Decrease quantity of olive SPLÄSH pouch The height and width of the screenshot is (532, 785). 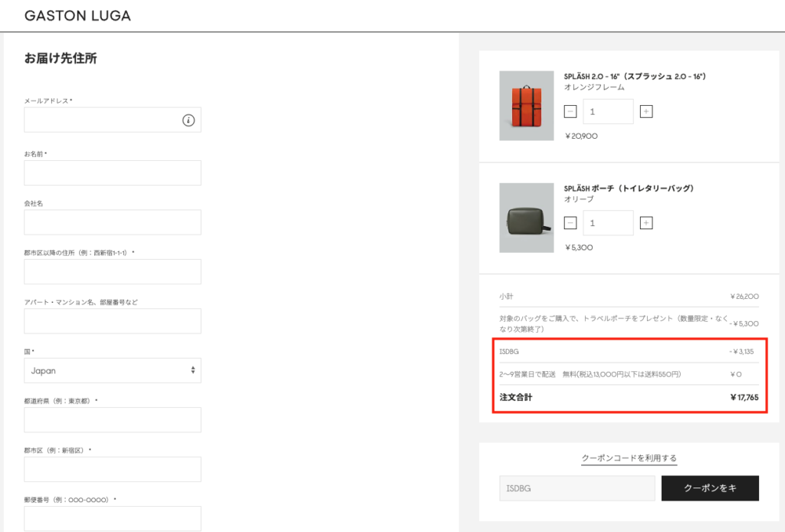pyautogui.click(x=570, y=223)
